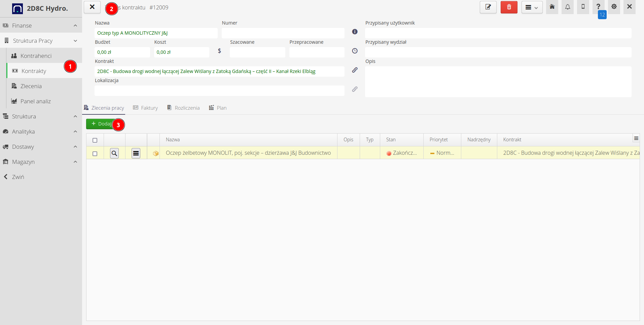The width and height of the screenshot is (644, 325).
Task: Click the link icon beside Kontrakt field
Action: 355,70
